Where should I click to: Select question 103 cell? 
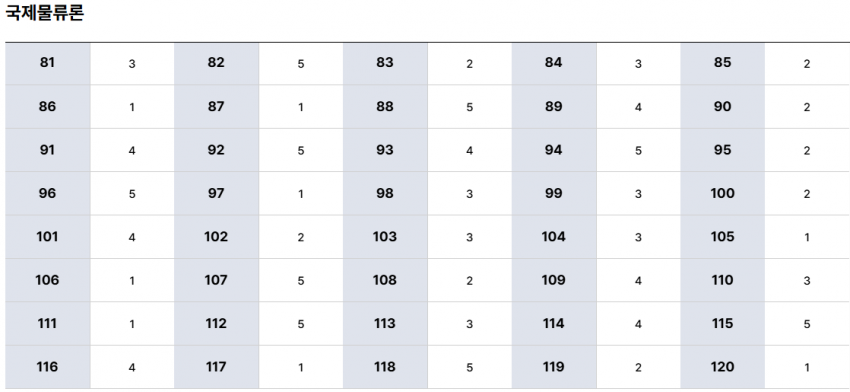tap(385, 237)
